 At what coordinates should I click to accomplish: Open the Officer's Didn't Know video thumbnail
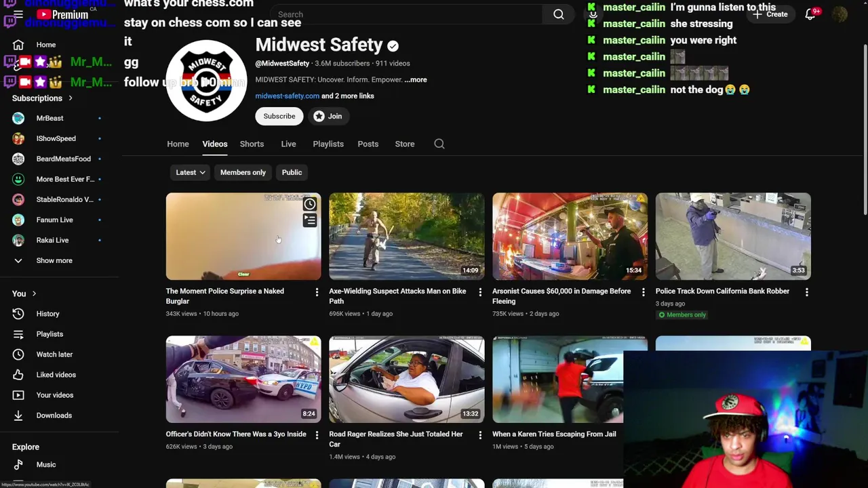pyautogui.click(x=243, y=379)
